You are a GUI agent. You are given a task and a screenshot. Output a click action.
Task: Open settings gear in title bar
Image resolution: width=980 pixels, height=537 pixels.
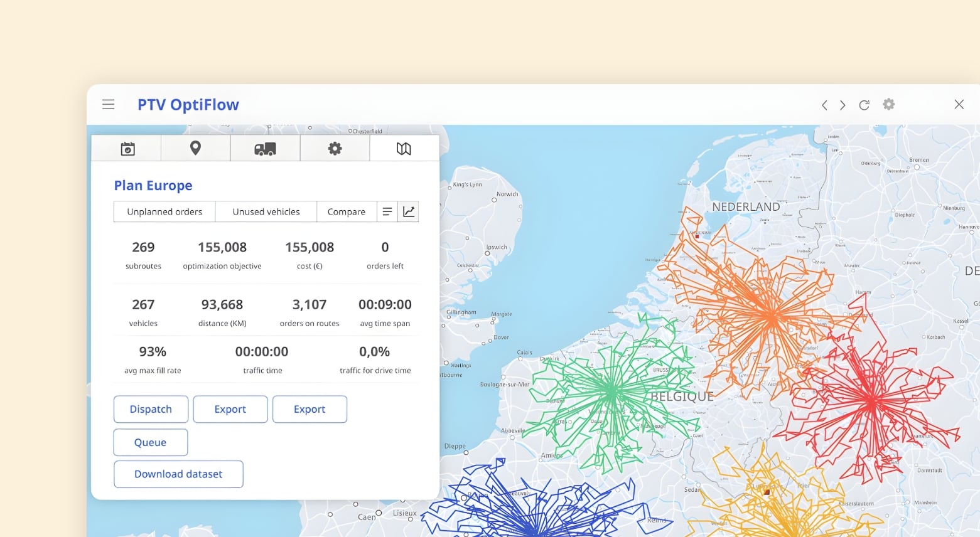click(888, 105)
